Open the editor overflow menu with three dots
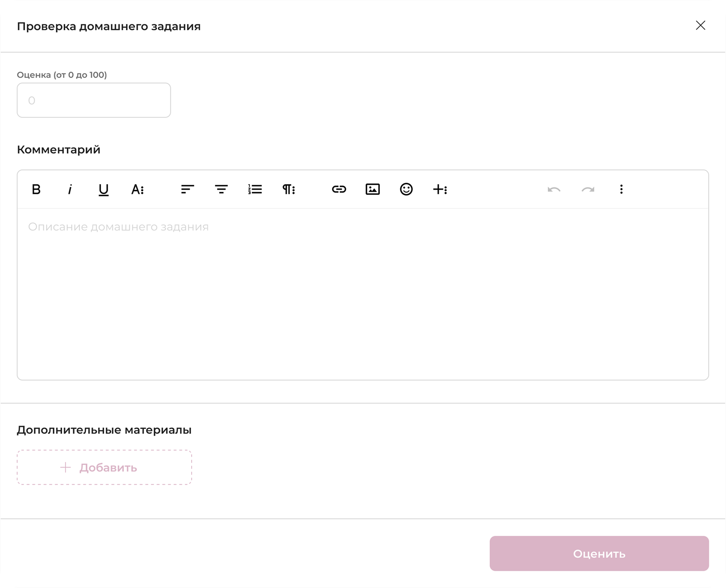Screen dimensions: 726x588 point(621,190)
